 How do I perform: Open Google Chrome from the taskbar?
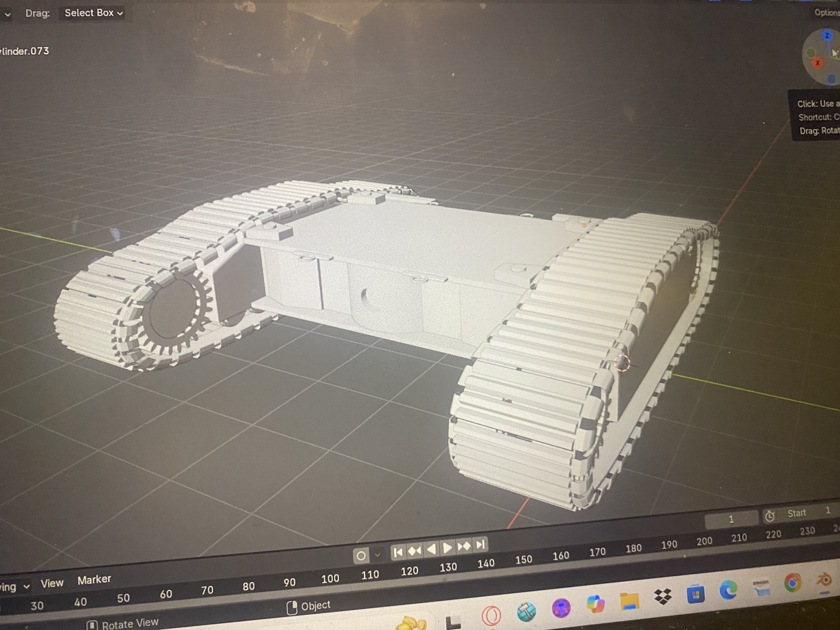coord(793,583)
